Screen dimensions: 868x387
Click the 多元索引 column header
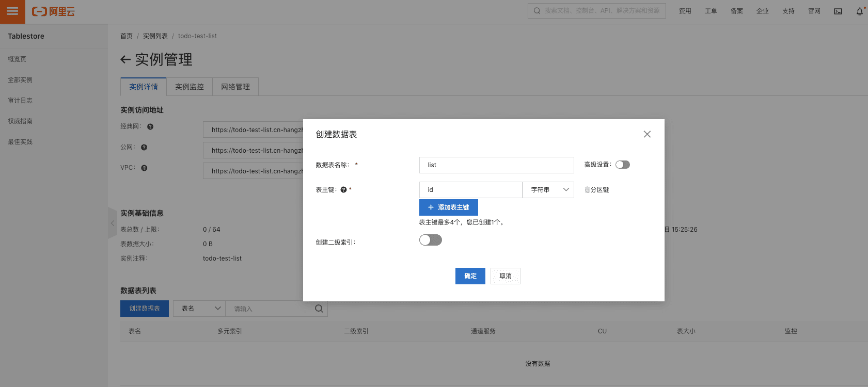(230, 331)
